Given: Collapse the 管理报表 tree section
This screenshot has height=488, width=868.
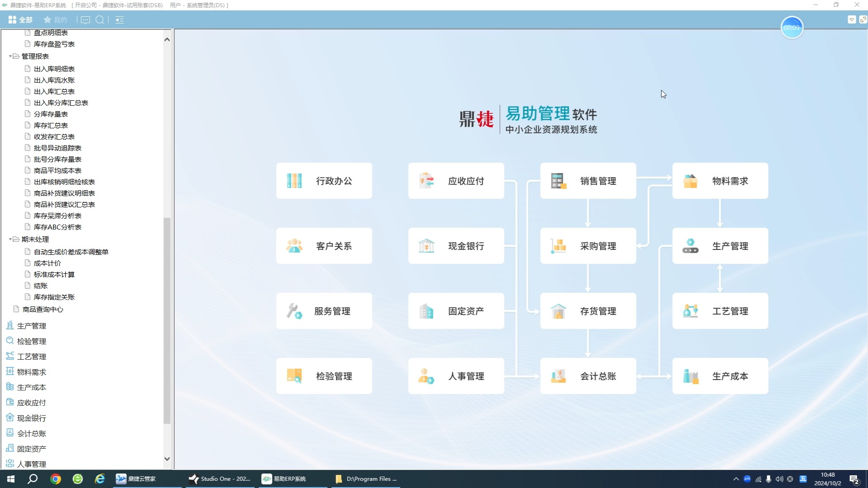Looking at the screenshot, I should [10, 56].
